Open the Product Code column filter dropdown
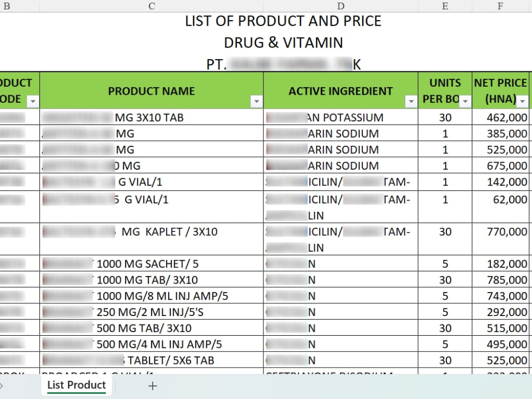The height and width of the screenshot is (399, 532). (33, 101)
